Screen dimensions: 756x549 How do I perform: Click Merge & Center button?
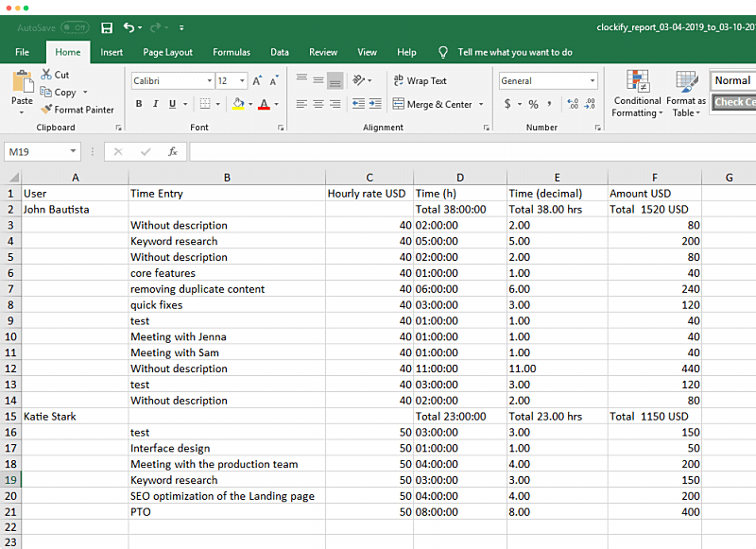(432, 104)
